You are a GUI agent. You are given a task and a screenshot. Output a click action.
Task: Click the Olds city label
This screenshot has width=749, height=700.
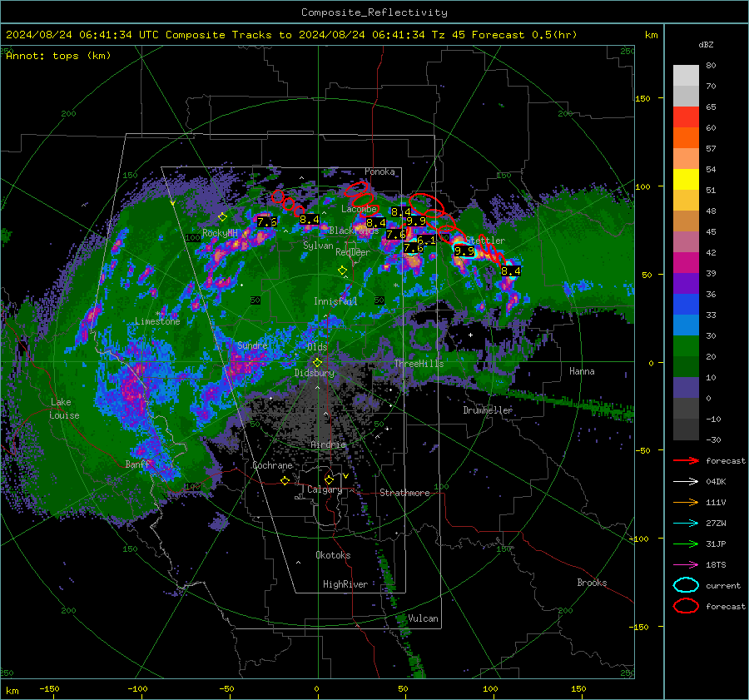pyautogui.click(x=317, y=347)
